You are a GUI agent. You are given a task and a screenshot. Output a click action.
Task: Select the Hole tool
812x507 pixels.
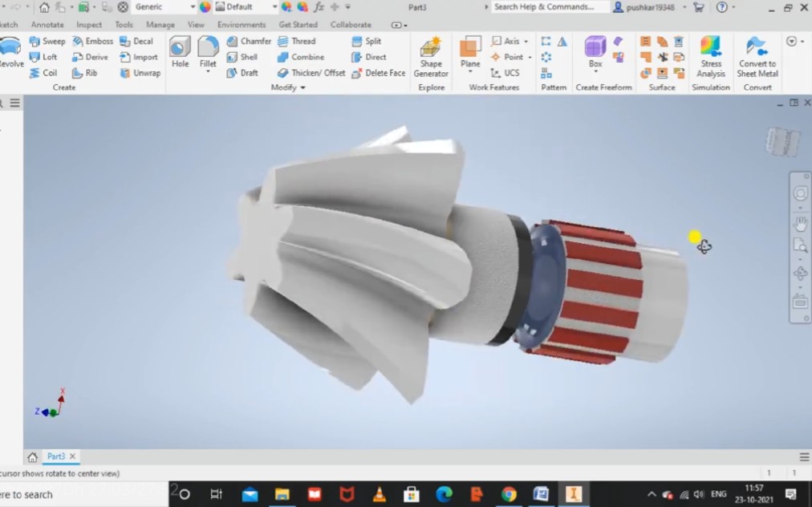(179, 51)
